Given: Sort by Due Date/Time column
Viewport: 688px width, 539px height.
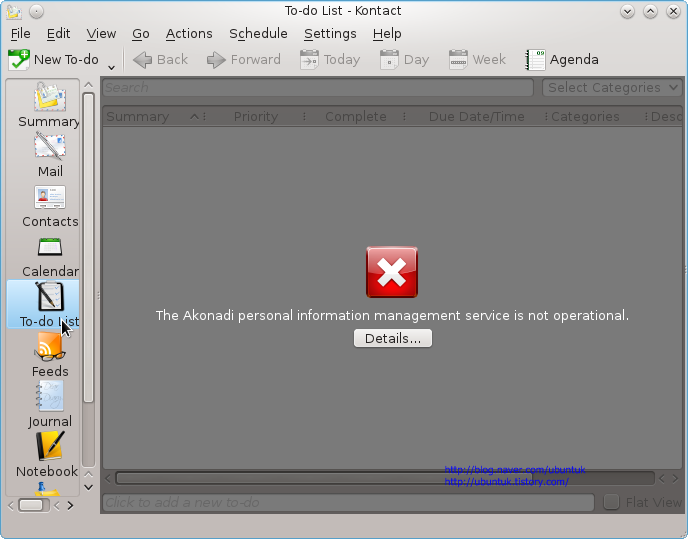Looking at the screenshot, I should [x=477, y=117].
